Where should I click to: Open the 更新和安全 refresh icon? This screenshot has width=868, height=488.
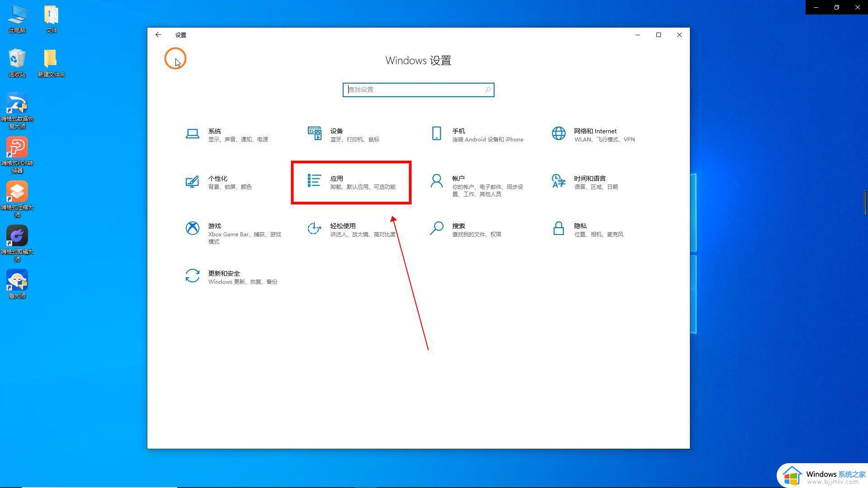[x=192, y=276]
